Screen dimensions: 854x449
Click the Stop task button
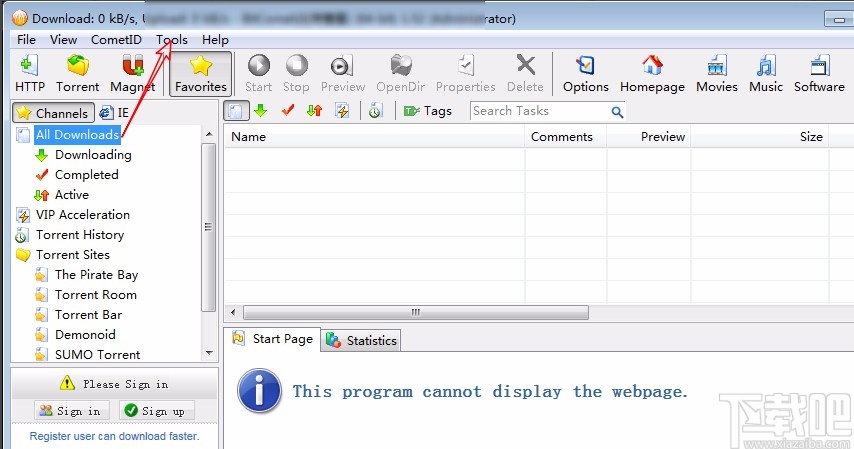tap(296, 73)
